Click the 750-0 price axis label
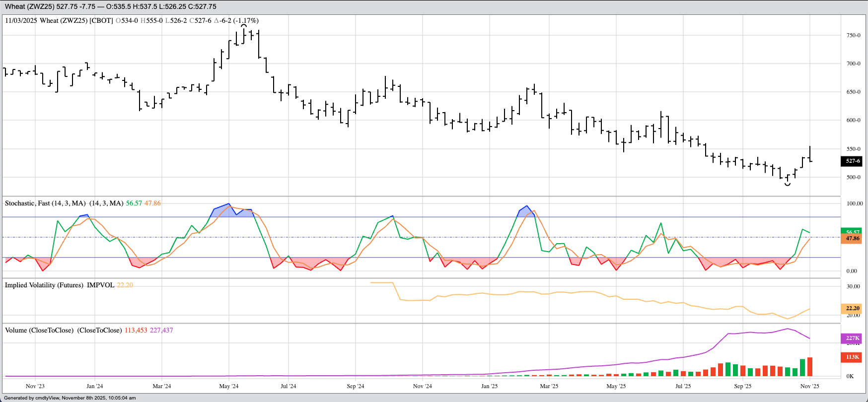This screenshot has width=868, height=402. [x=853, y=35]
